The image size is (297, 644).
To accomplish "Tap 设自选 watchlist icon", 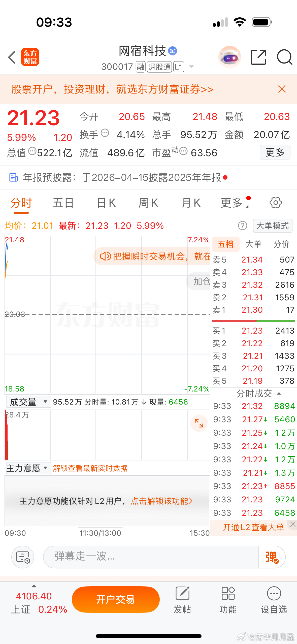I will pyautogui.click(x=274, y=600).
